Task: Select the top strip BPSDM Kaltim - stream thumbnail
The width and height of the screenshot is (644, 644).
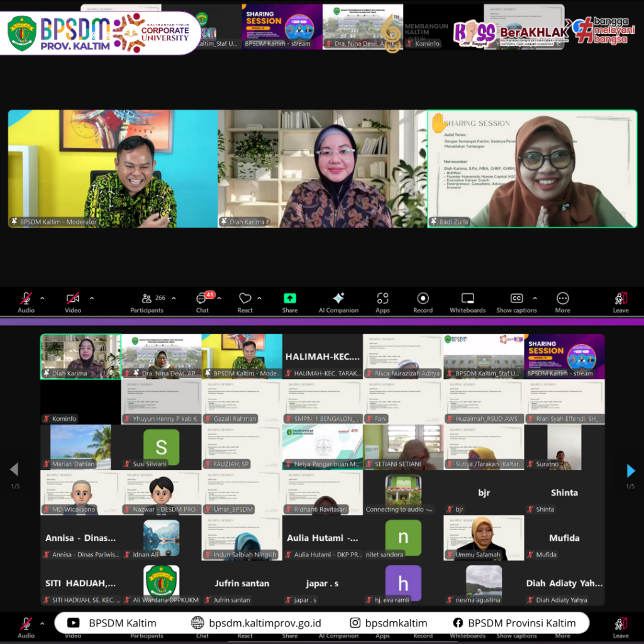Action: pos(282,26)
